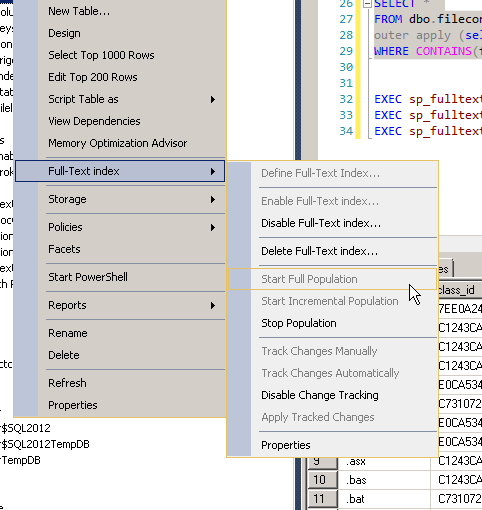Expand the Script Table as submenu

pos(120,99)
